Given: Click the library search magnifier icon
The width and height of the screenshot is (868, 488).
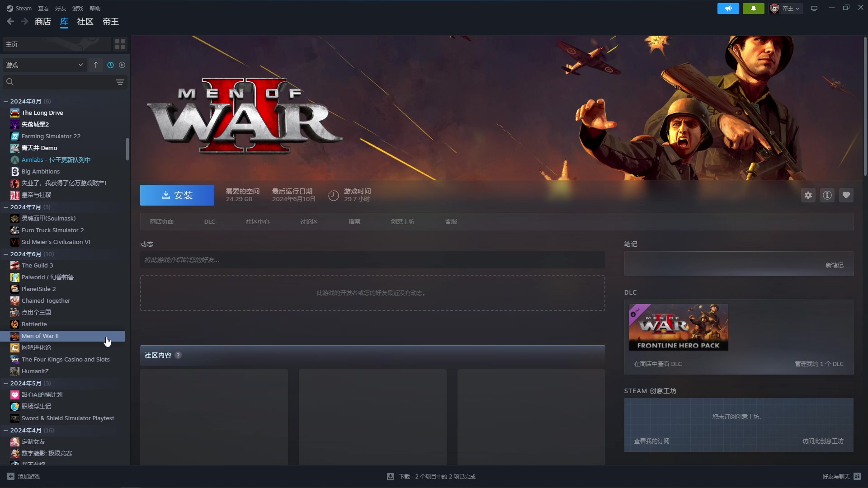Looking at the screenshot, I should [x=10, y=82].
